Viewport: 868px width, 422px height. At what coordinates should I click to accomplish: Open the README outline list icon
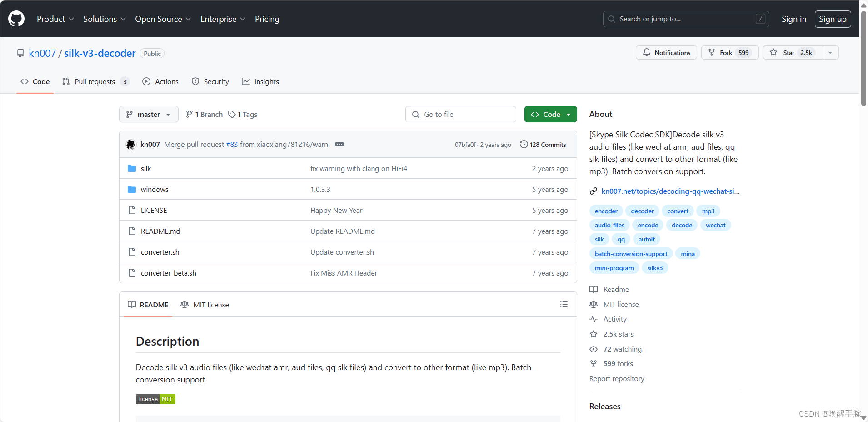pos(564,304)
